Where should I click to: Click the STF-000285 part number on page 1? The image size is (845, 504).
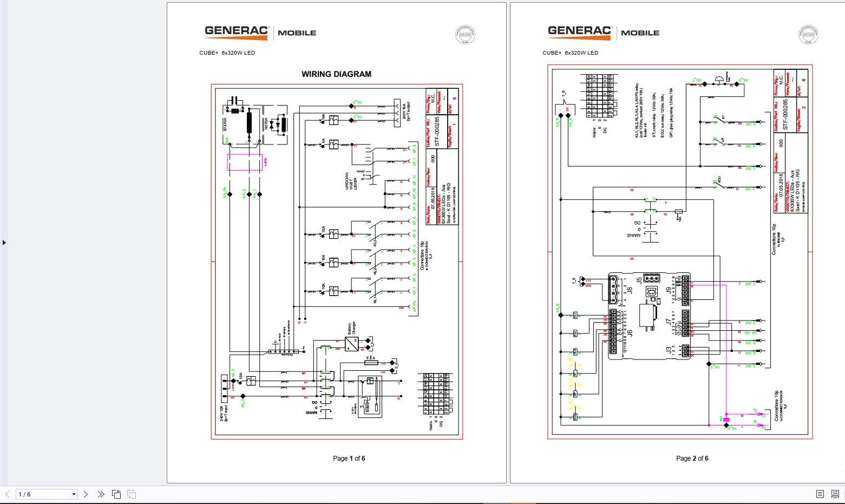click(437, 132)
